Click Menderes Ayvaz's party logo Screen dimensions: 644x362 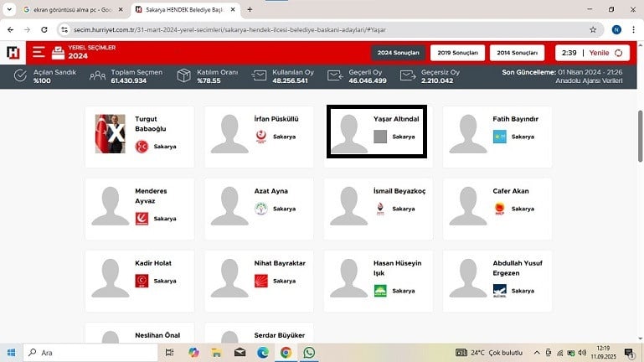click(142, 219)
